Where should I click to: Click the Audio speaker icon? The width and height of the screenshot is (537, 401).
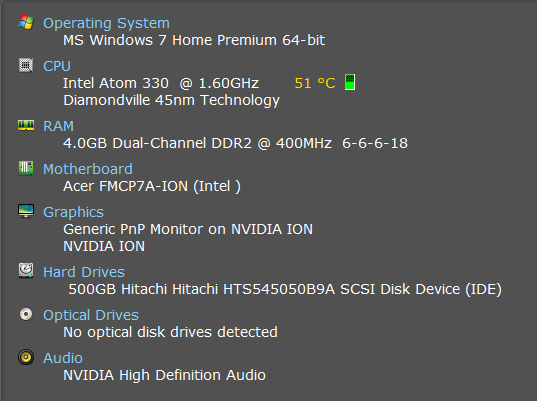(x=26, y=357)
